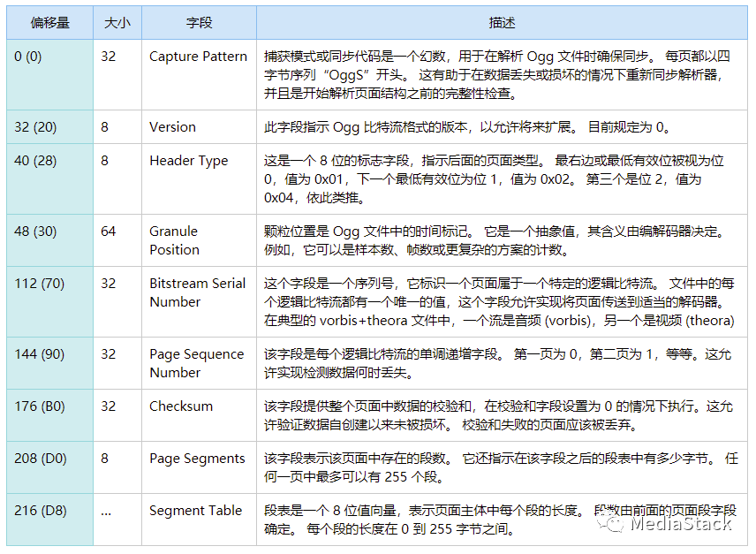Click the Header Type field cell
The image size is (756, 554).
pos(188,161)
